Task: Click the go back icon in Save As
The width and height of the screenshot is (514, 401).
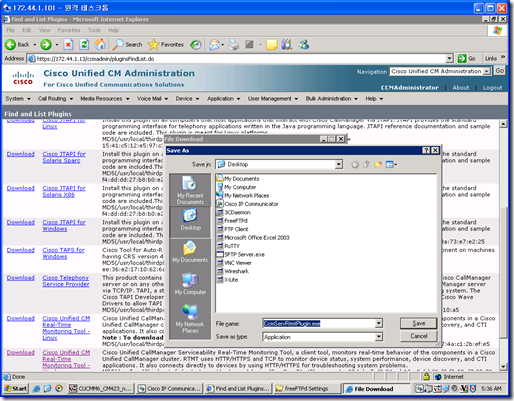Action: (355, 164)
